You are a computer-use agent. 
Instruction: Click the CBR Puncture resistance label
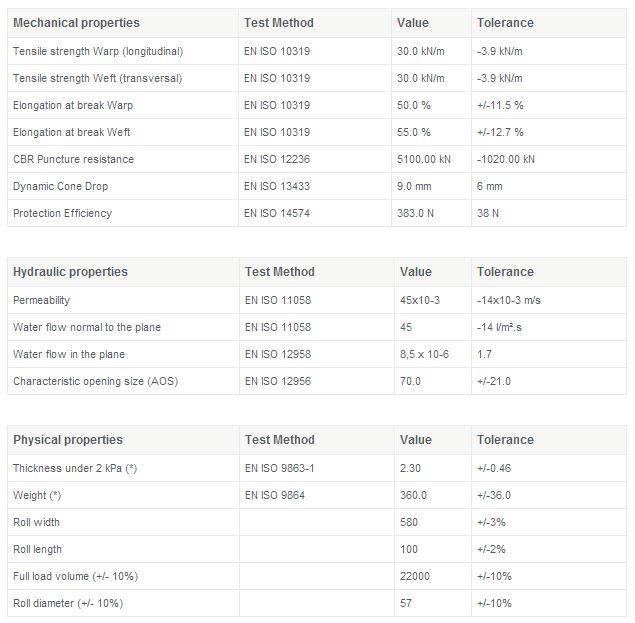(73, 159)
